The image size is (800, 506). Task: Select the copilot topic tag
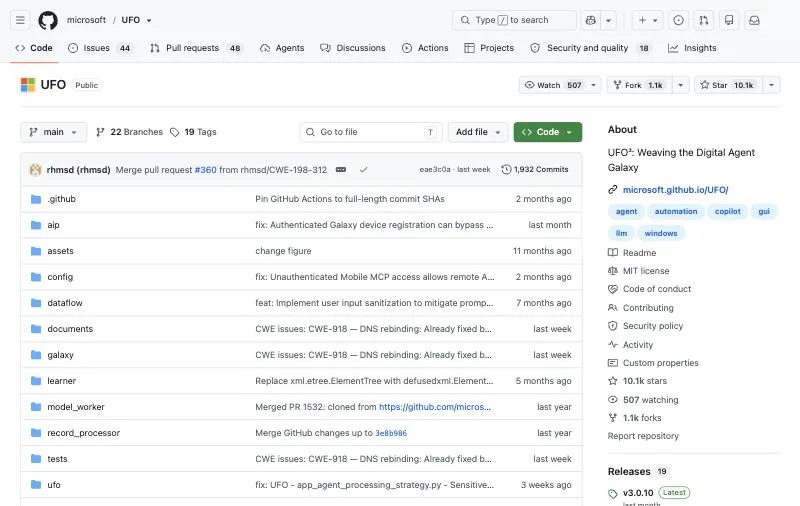click(x=727, y=212)
